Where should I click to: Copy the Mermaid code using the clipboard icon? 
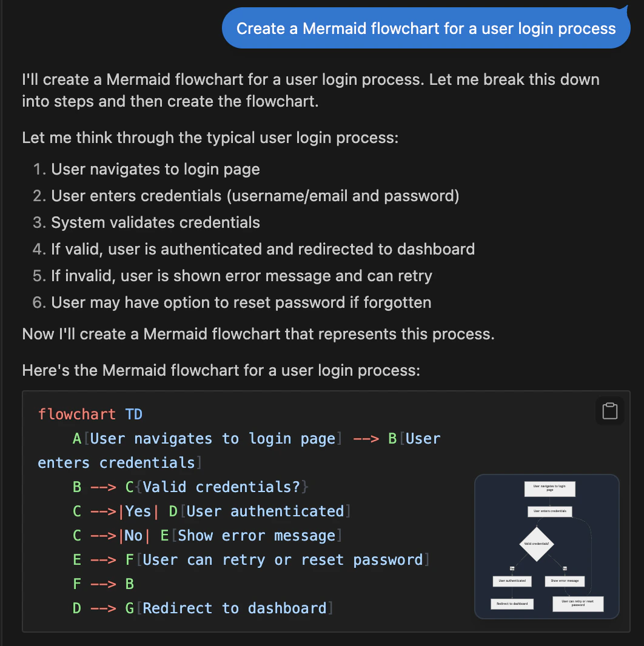click(609, 411)
